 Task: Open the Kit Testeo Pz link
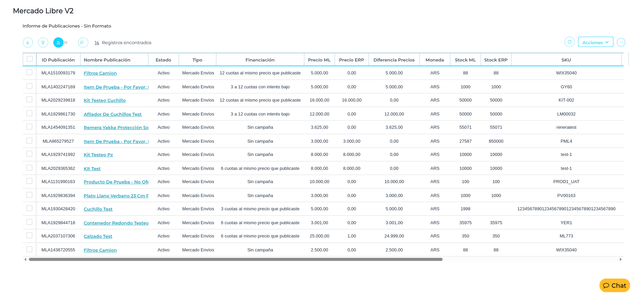click(99, 155)
